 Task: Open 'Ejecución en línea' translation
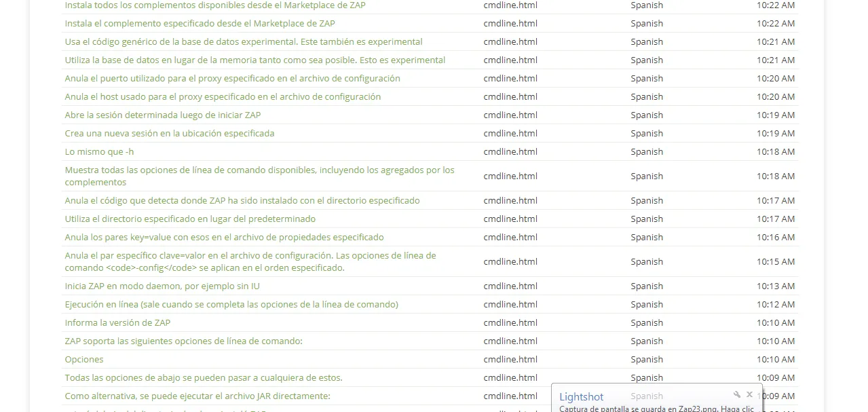coord(231,304)
